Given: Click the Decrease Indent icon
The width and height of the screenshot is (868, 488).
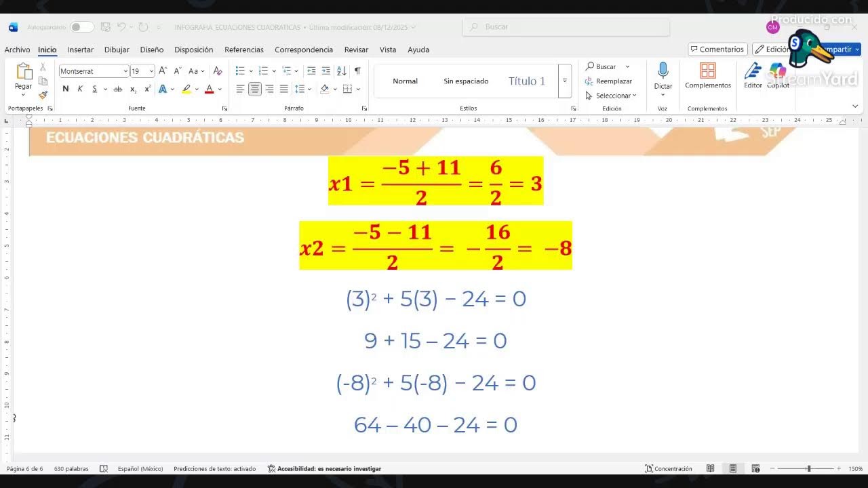Looking at the screenshot, I should (x=311, y=70).
